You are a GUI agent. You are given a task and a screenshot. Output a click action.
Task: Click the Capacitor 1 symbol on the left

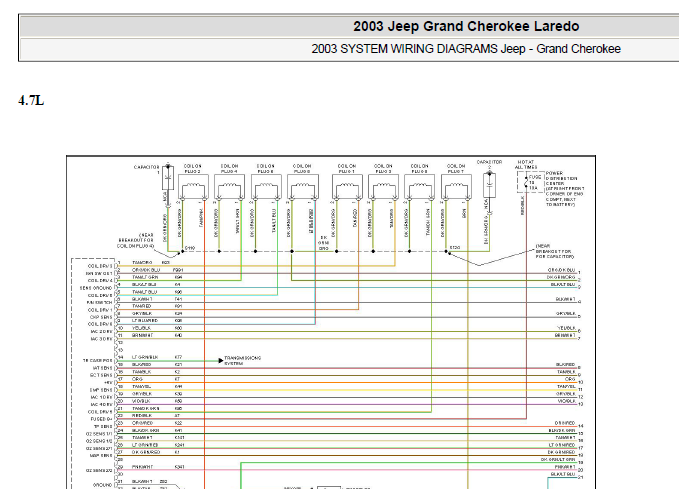coord(168,178)
